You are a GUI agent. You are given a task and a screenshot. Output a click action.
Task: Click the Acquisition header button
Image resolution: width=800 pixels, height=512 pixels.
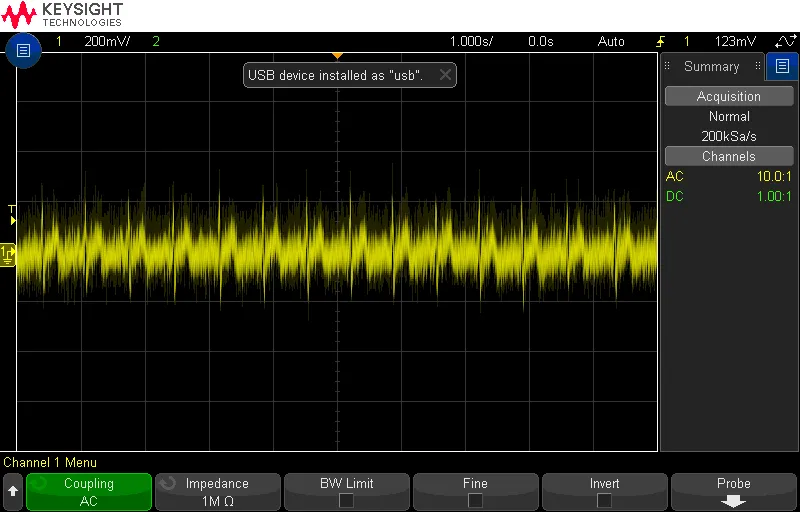click(x=729, y=96)
